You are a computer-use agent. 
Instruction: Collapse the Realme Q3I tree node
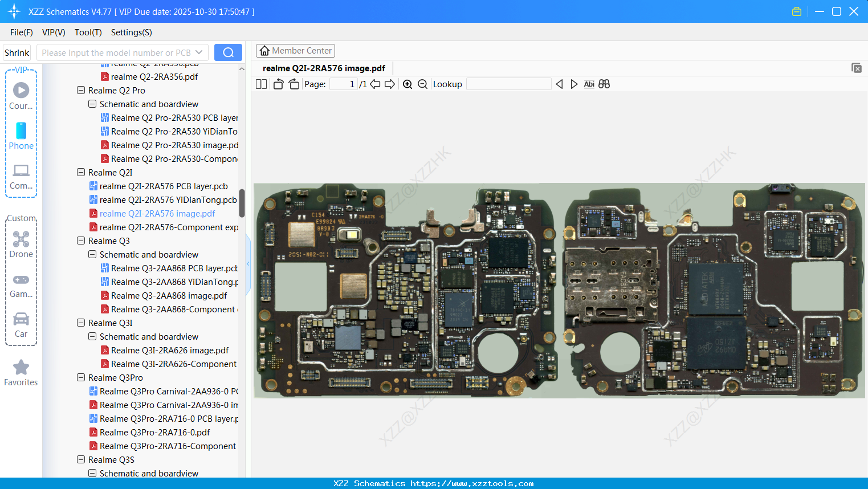[x=81, y=323]
